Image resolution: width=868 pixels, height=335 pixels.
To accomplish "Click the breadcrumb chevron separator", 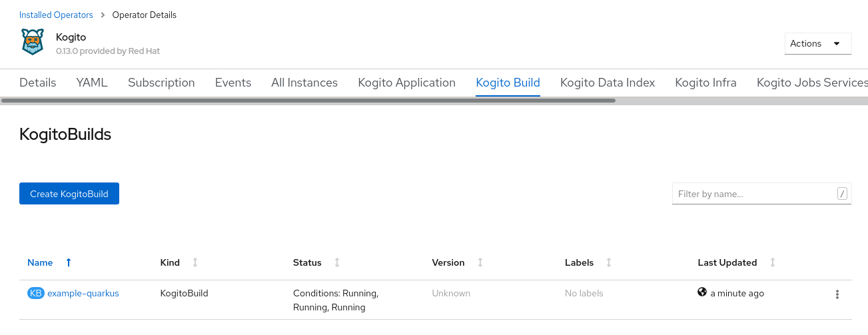I will [x=103, y=15].
